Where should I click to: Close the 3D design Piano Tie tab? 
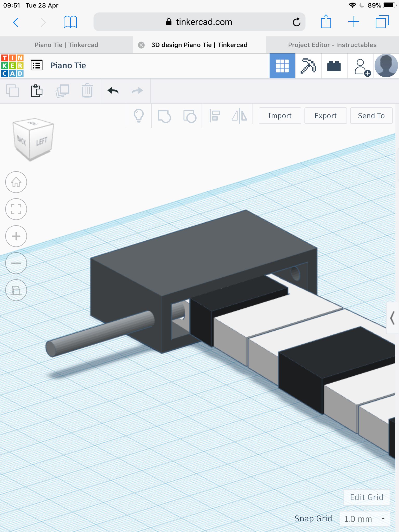click(x=141, y=45)
